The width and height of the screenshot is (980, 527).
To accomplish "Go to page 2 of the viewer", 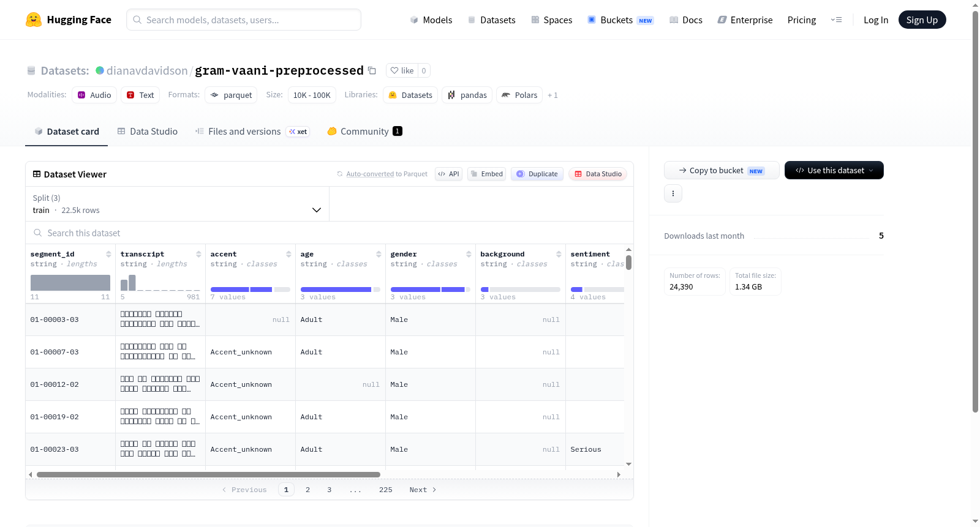I will click(307, 490).
